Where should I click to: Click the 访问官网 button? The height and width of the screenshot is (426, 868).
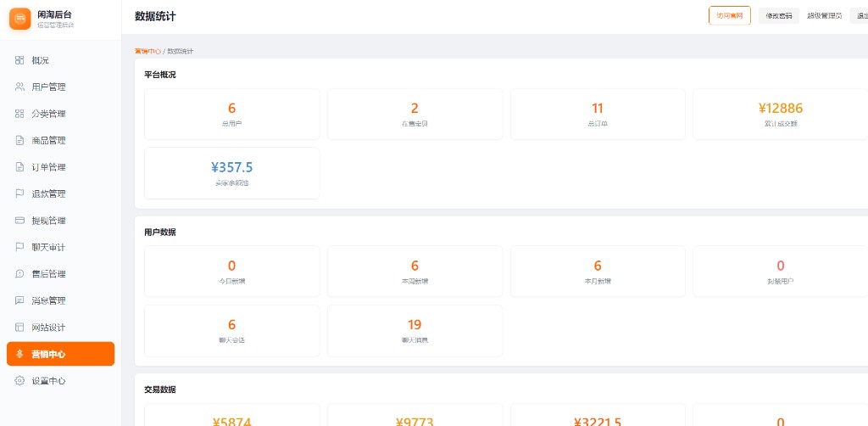coord(730,15)
